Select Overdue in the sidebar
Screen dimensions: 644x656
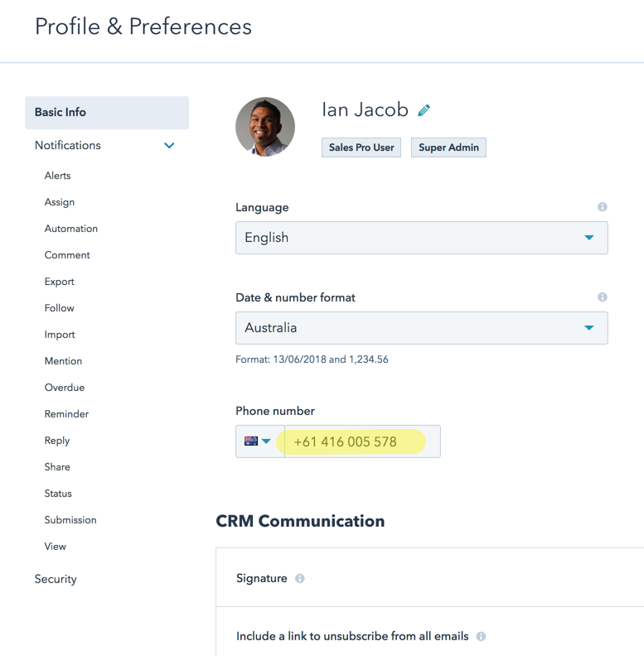pos(65,388)
